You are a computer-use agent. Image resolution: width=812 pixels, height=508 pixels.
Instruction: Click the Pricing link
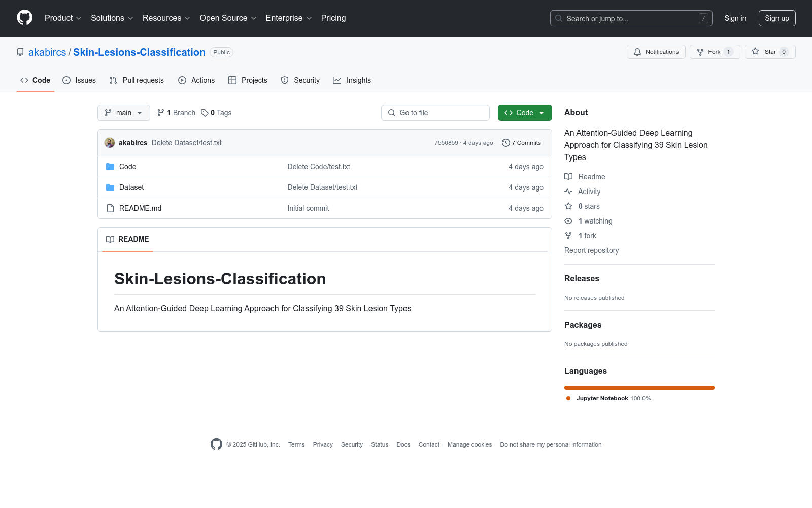tap(333, 18)
